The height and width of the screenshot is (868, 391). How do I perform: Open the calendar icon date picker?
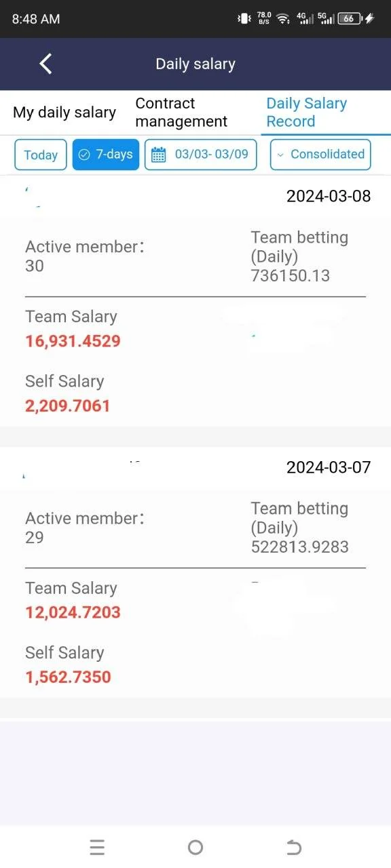[158, 155]
